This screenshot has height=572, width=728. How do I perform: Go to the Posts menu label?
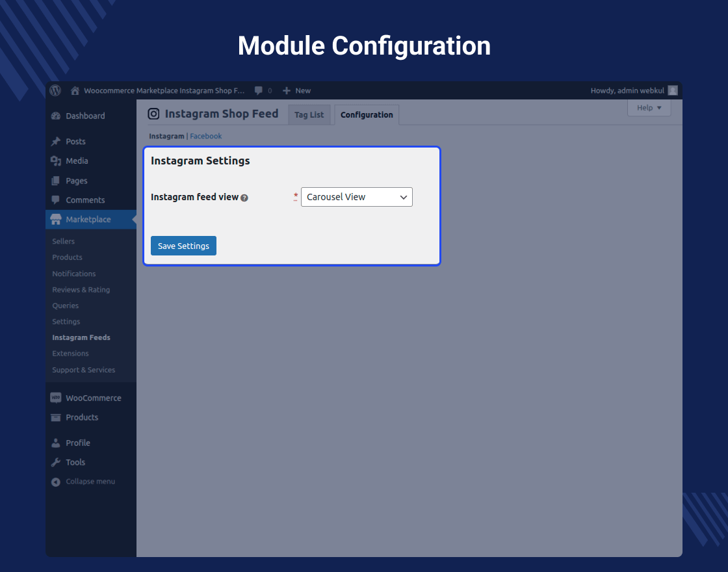pos(75,142)
